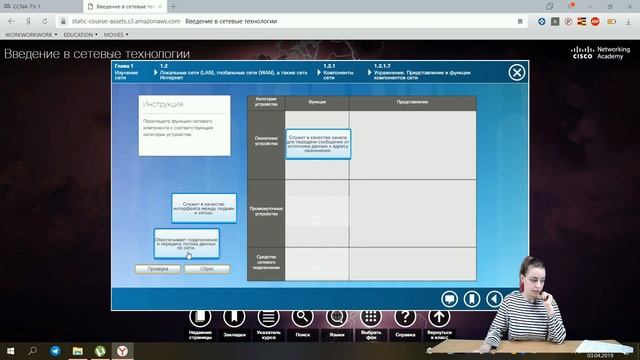Open the Языки languages icon
The image size is (640, 360).
pyautogui.click(x=337, y=317)
